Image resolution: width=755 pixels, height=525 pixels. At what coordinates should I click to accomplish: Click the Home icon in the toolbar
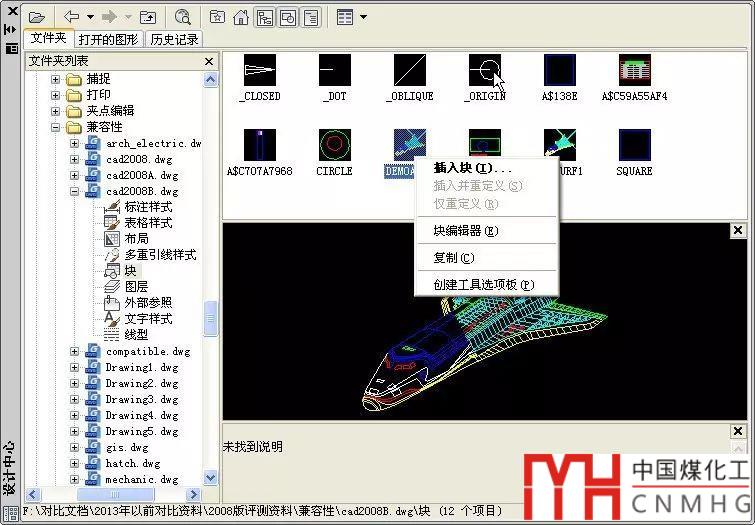click(x=241, y=17)
